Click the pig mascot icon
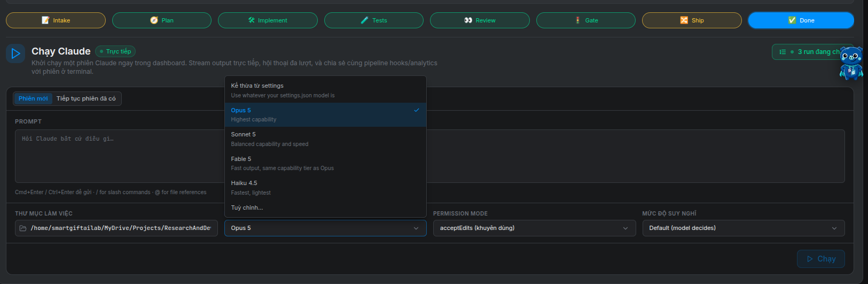The width and height of the screenshot is (868, 284). (x=851, y=63)
